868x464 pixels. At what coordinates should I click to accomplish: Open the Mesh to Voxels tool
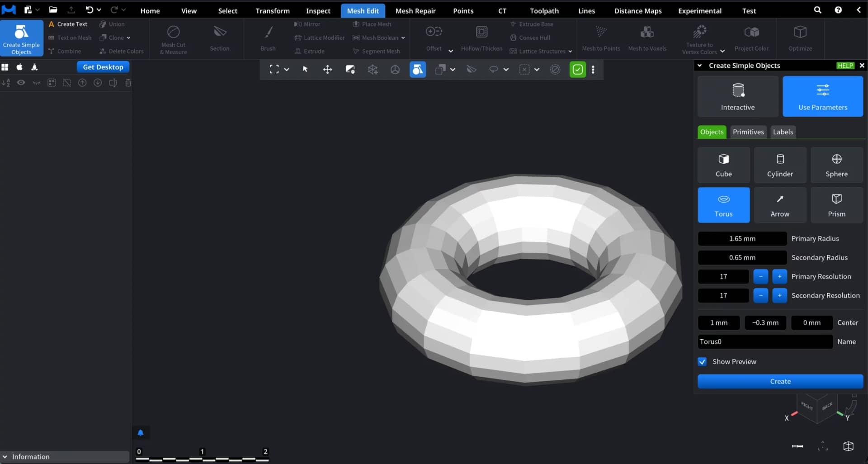[647, 38]
